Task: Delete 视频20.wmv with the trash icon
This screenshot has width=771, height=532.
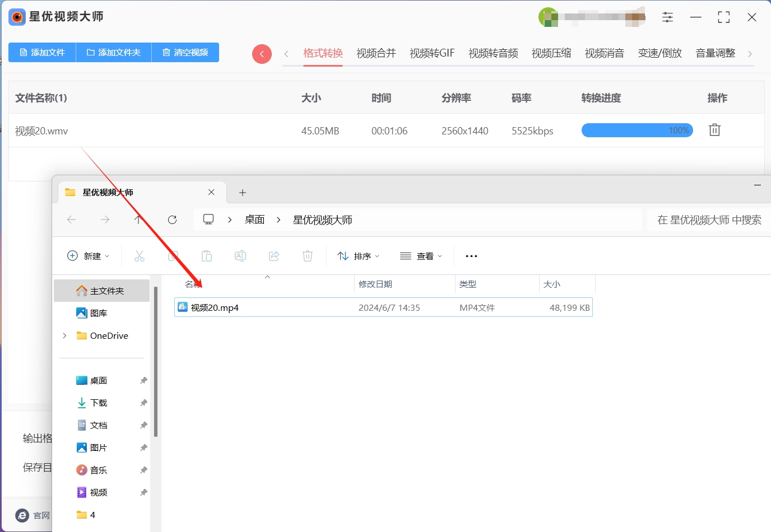Action: (714, 130)
